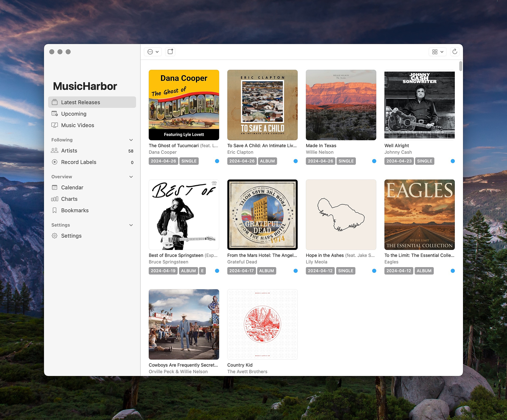Toggle unread dot for Made In Texas
Screen dimensions: 507x420
tap(374, 161)
